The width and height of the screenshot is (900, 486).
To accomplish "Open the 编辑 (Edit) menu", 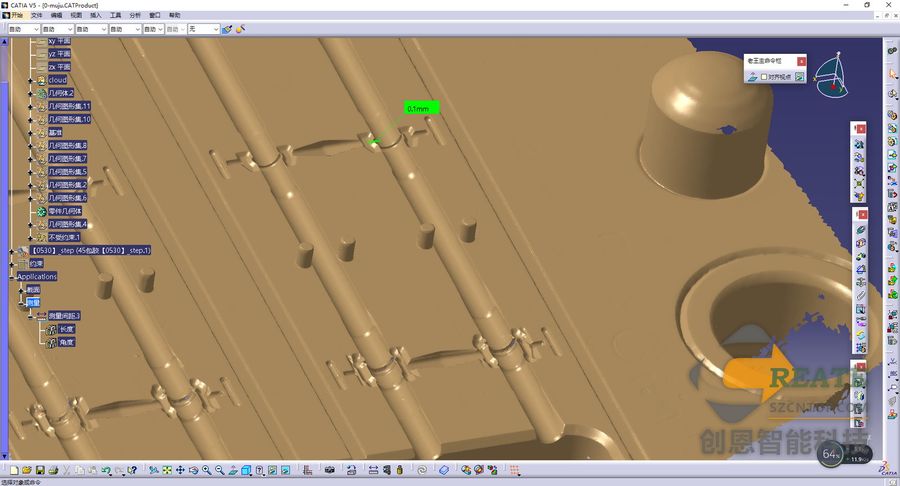I will [56, 15].
